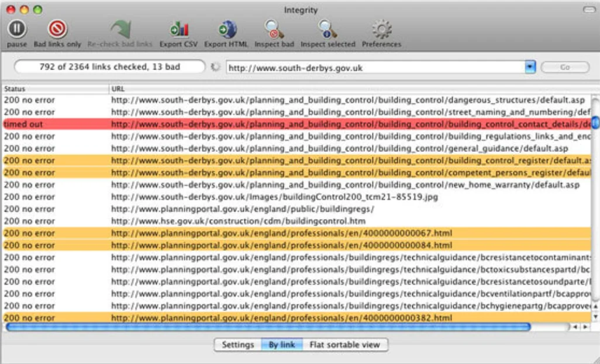This screenshot has height=364, width=600.
Task: Expand the URL history dropdown arrow
Action: pos(530,67)
